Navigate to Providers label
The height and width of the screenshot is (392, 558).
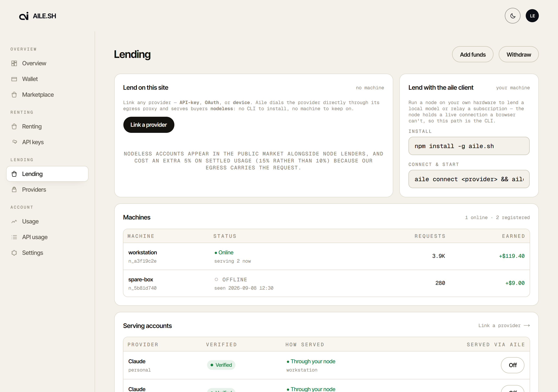coord(34,189)
